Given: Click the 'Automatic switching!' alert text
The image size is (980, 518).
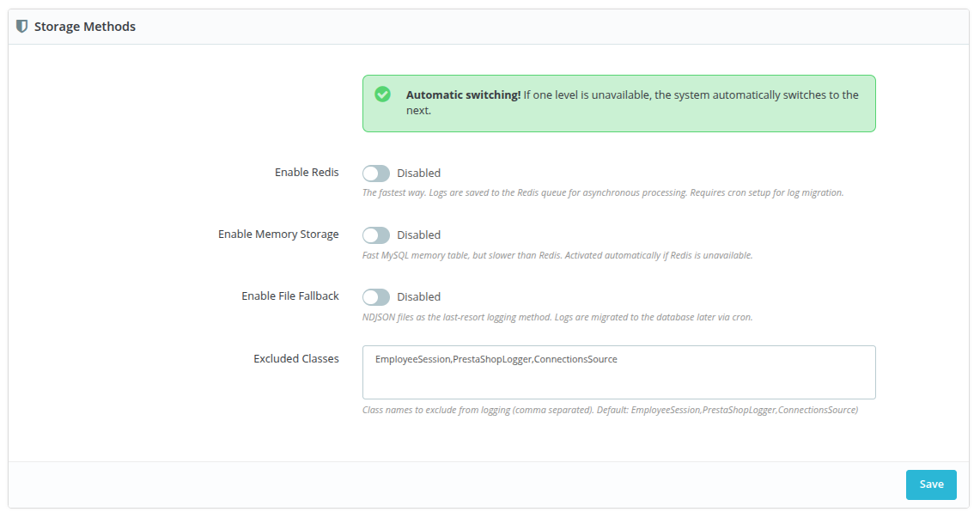Looking at the screenshot, I should pyautogui.click(x=463, y=95).
